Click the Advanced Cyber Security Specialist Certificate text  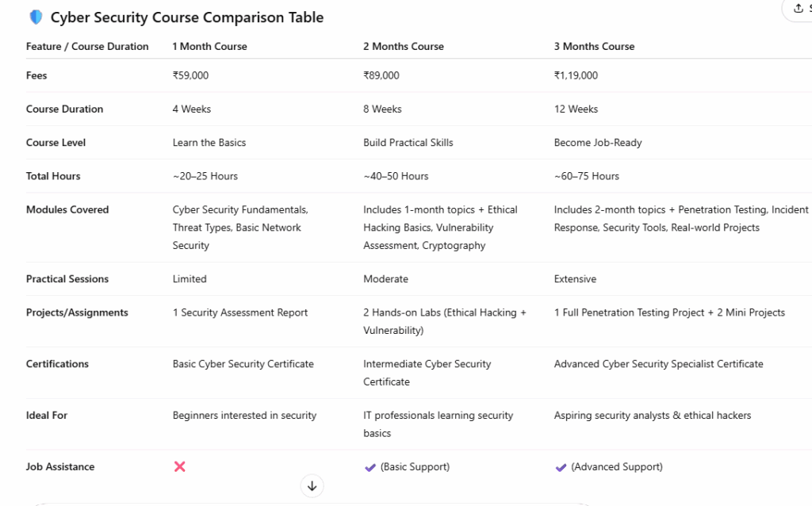(x=658, y=364)
